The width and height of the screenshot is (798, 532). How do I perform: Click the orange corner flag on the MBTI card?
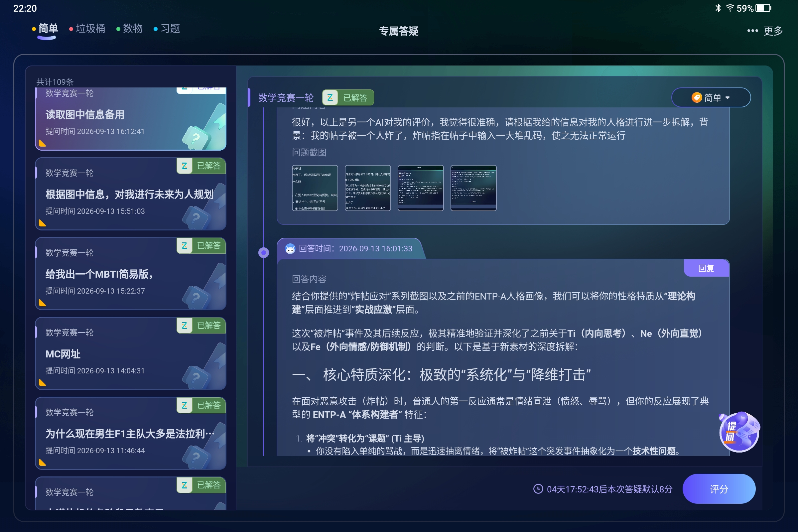(x=43, y=303)
